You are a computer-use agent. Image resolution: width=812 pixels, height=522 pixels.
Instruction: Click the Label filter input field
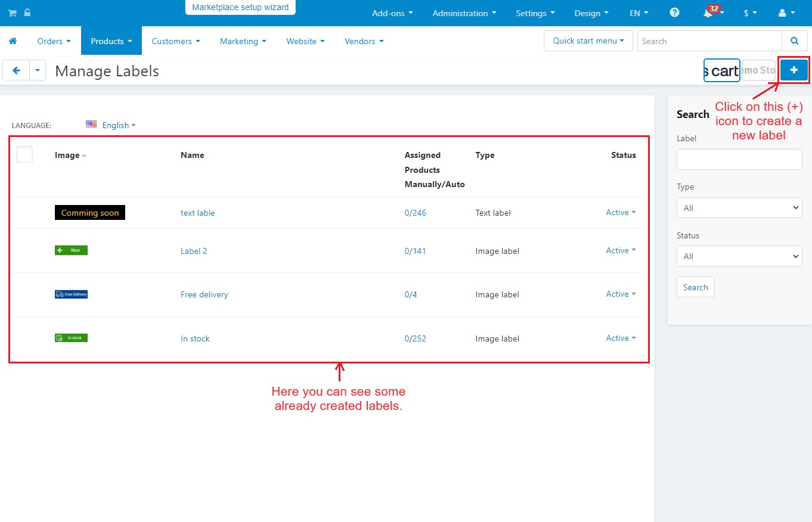click(739, 159)
